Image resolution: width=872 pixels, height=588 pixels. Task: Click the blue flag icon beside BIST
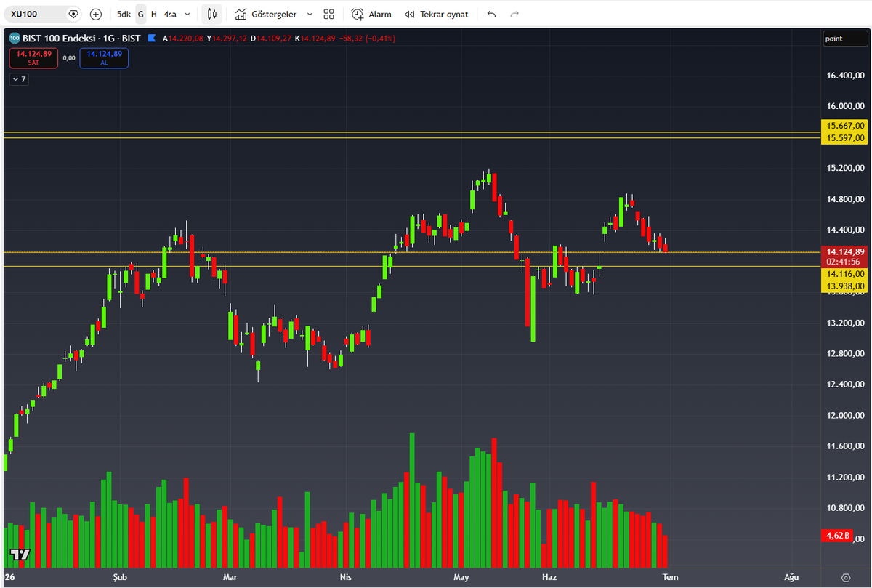[151, 38]
